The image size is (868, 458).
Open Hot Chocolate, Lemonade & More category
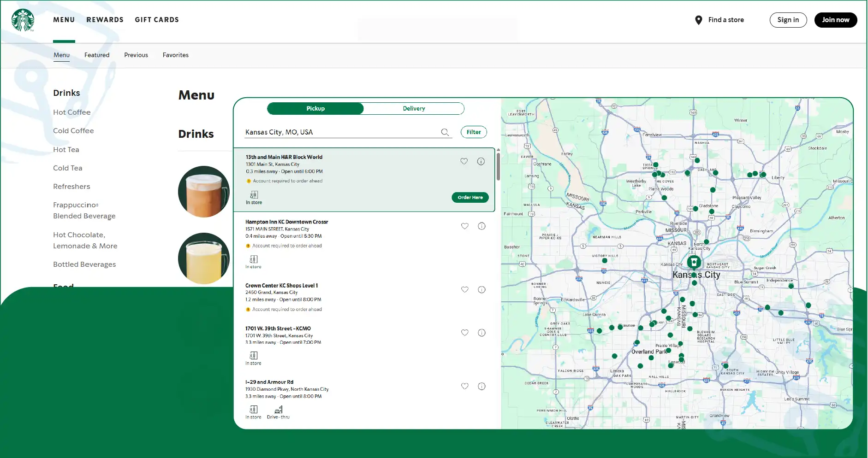(x=85, y=241)
